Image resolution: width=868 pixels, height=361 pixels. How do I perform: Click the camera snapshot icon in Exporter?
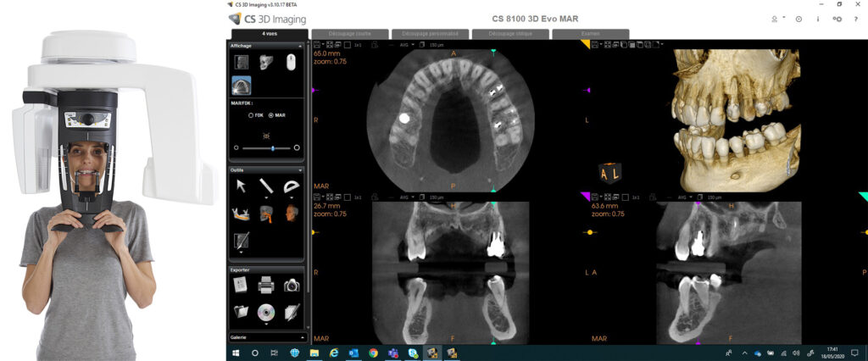pos(292,285)
